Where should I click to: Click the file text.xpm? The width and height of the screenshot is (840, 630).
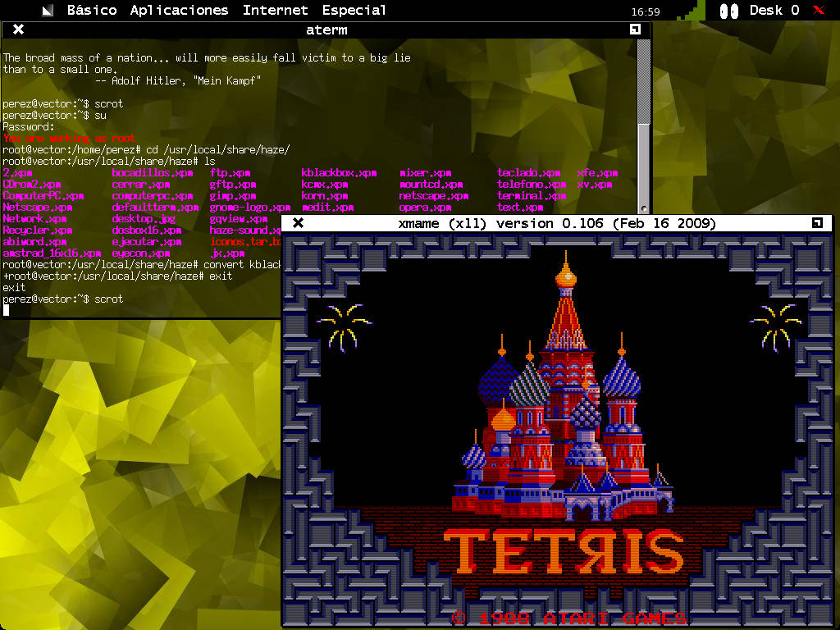[x=520, y=208]
